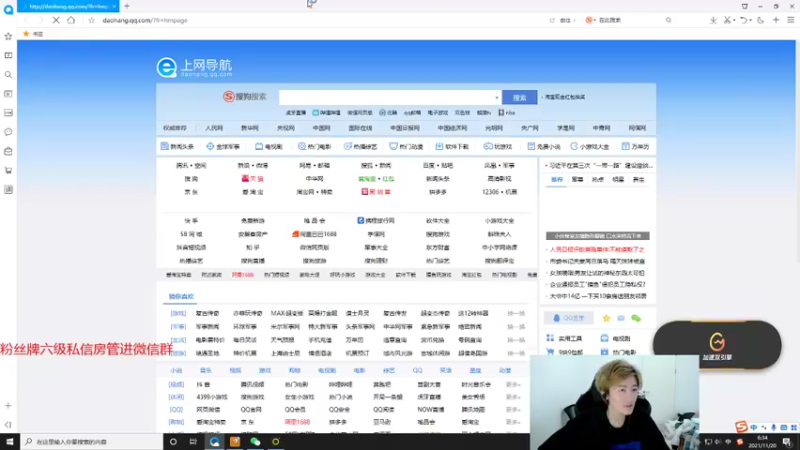Open the 京东 link in site grid
800x450 pixels.
pos(191,192)
